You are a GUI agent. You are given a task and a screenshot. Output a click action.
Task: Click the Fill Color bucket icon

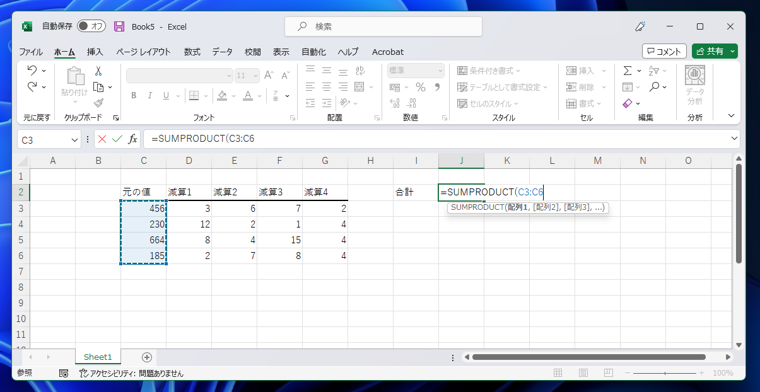[222, 95]
